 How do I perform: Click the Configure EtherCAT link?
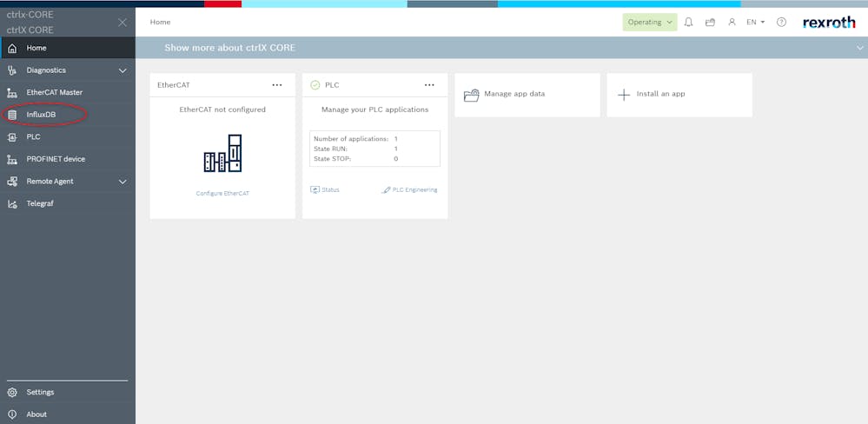(222, 194)
